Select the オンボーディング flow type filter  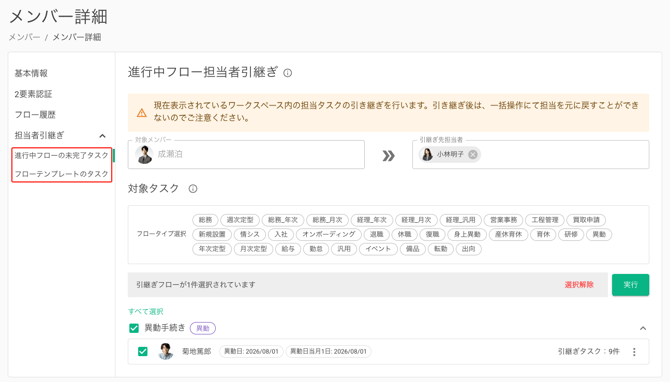click(x=329, y=234)
